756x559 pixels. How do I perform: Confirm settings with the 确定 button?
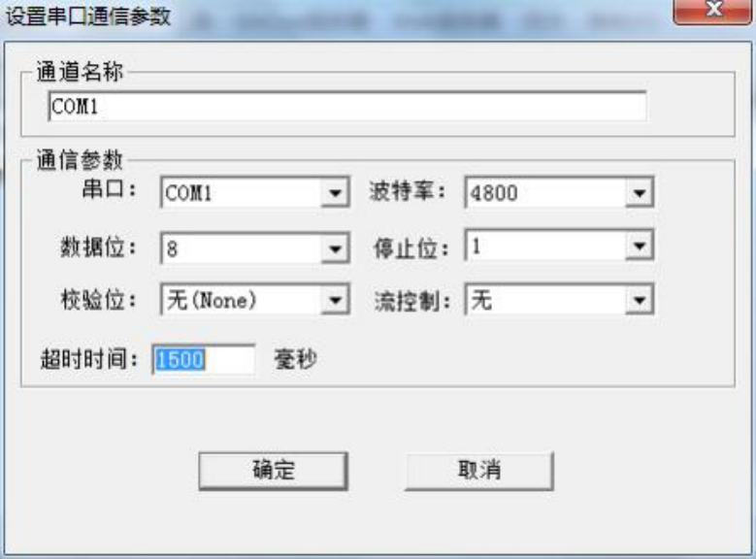[x=274, y=471]
